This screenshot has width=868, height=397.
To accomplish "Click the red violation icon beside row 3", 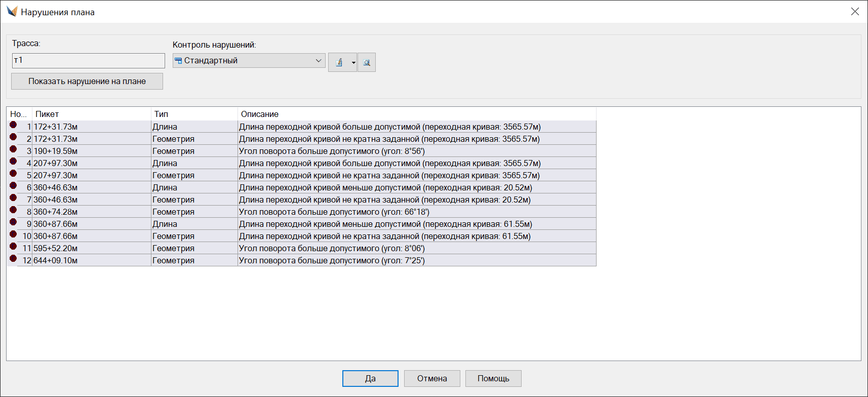I will tap(13, 149).
